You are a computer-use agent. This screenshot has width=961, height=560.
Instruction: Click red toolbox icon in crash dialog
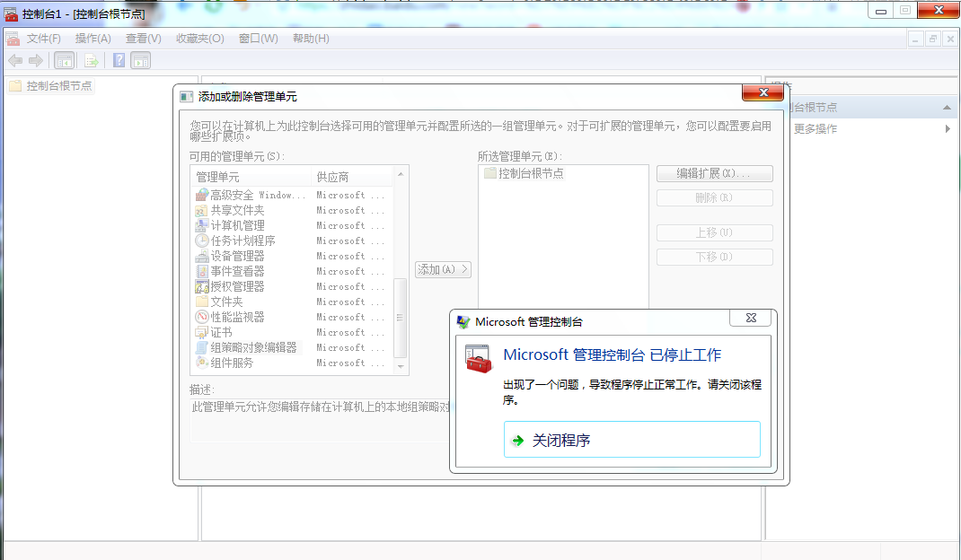(x=478, y=360)
